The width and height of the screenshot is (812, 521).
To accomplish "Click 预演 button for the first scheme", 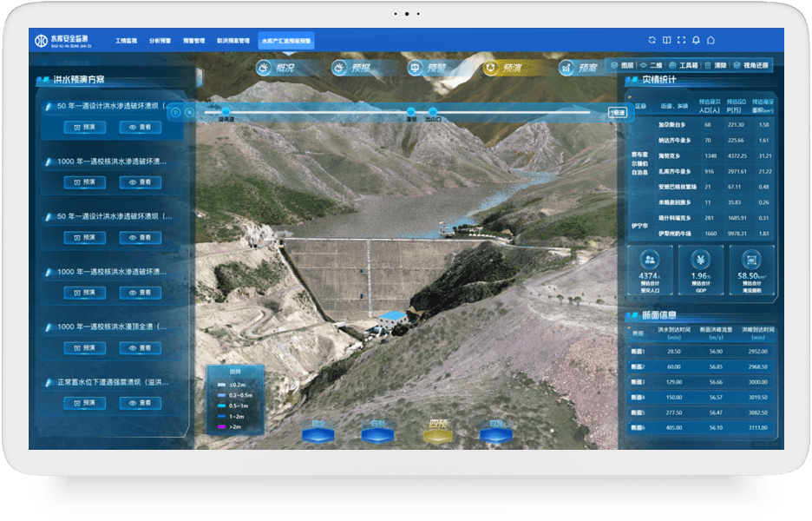I will 85,127.
